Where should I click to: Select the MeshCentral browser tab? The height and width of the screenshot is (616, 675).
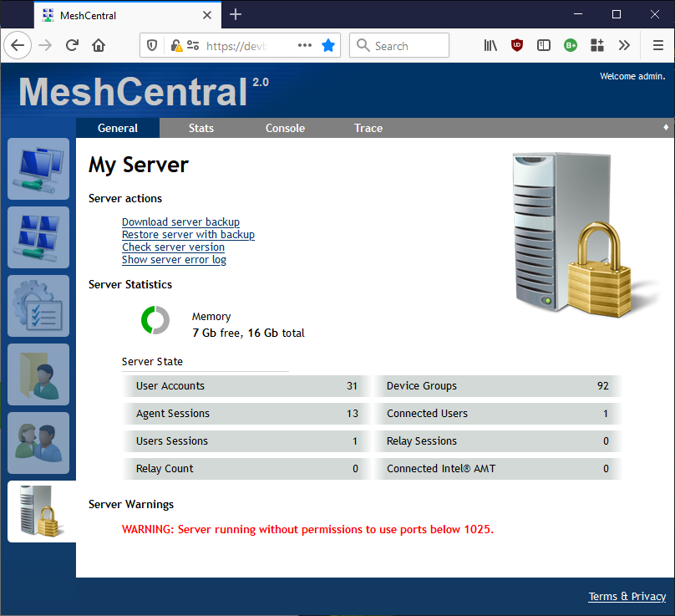128,15
